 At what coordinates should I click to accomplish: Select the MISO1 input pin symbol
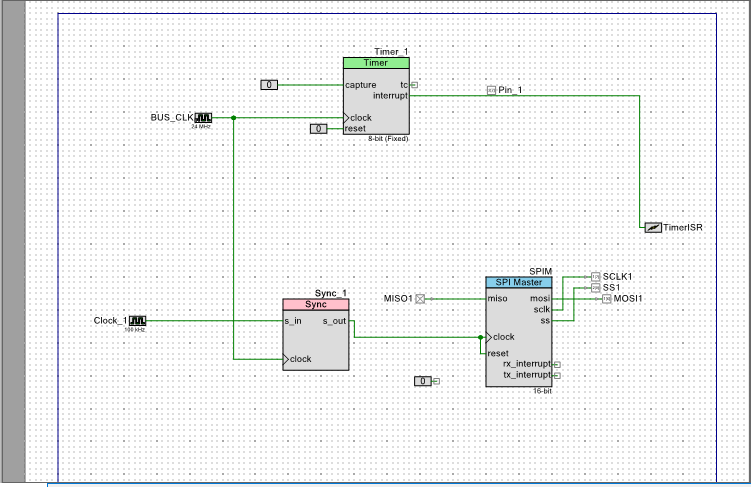(420, 299)
